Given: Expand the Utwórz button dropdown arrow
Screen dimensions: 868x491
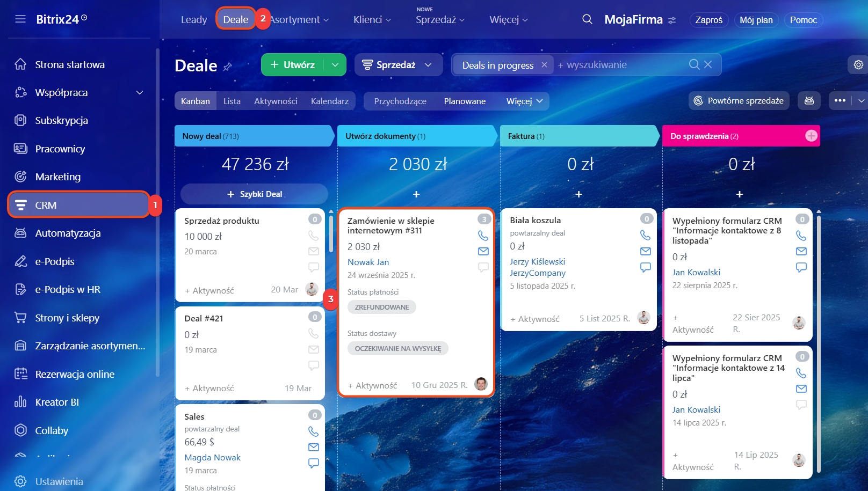Looking at the screenshot, I should (335, 65).
